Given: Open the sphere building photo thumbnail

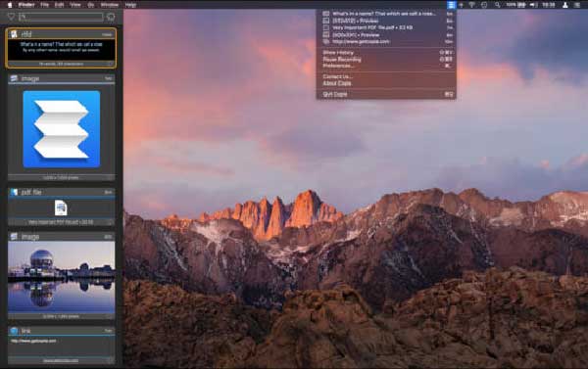Looking at the screenshot, I should [62, 277].
